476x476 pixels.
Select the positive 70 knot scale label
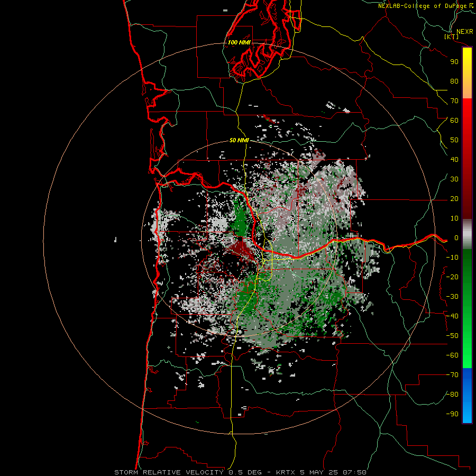(x=454, y=101)
